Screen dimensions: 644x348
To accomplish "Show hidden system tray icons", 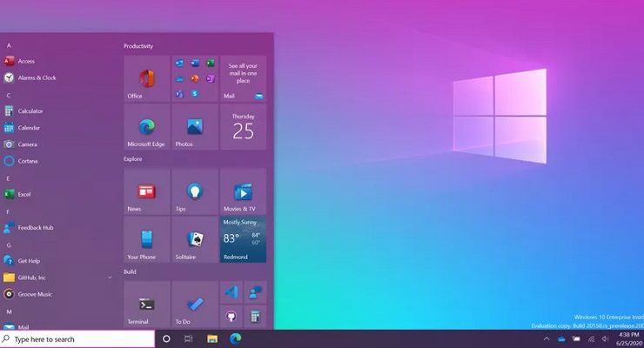I will point(547,338).
